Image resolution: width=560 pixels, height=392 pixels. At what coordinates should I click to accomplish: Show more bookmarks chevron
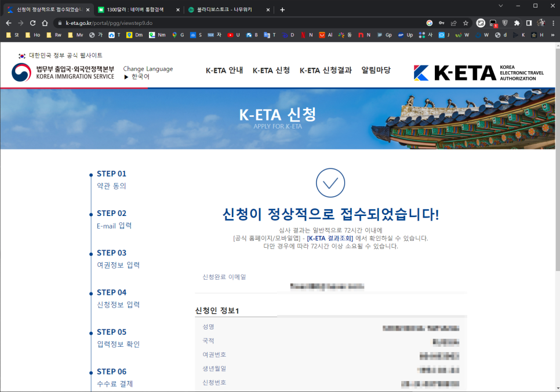tap(553, 35)
